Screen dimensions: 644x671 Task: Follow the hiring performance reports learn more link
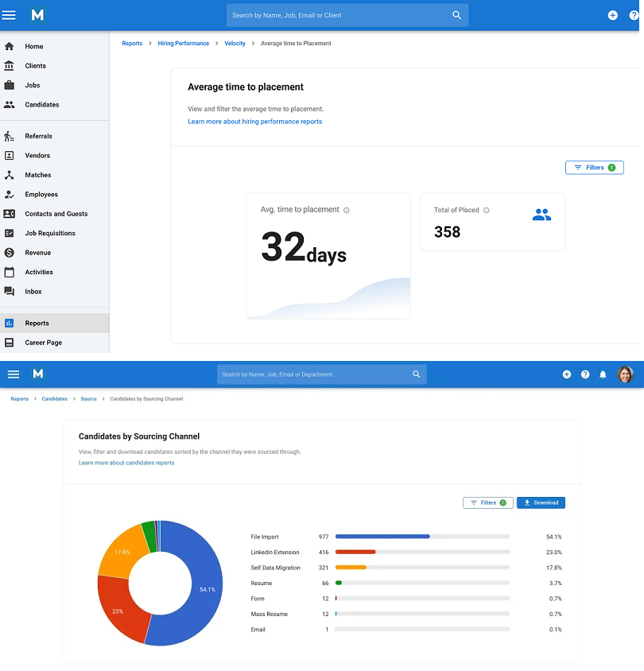254,121
